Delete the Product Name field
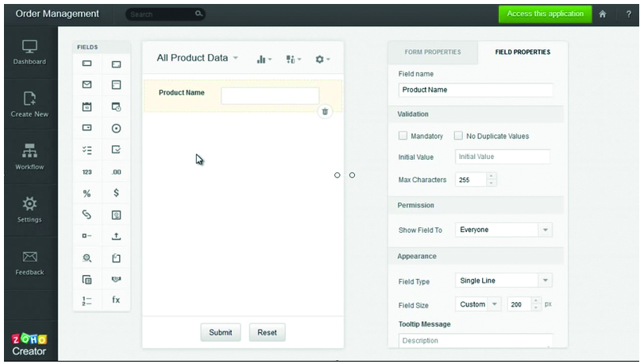Viewport: 644px width, 364px height. 325,111
